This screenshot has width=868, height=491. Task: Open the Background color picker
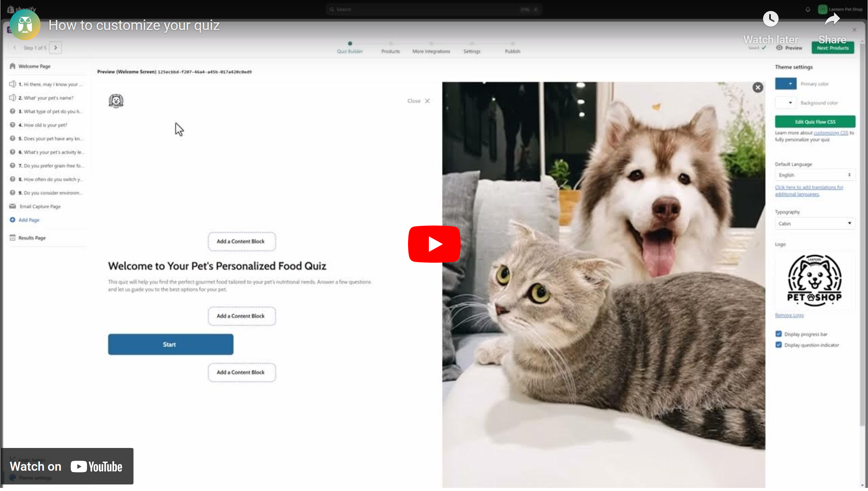pyautogui.click(x=785, y=103)
